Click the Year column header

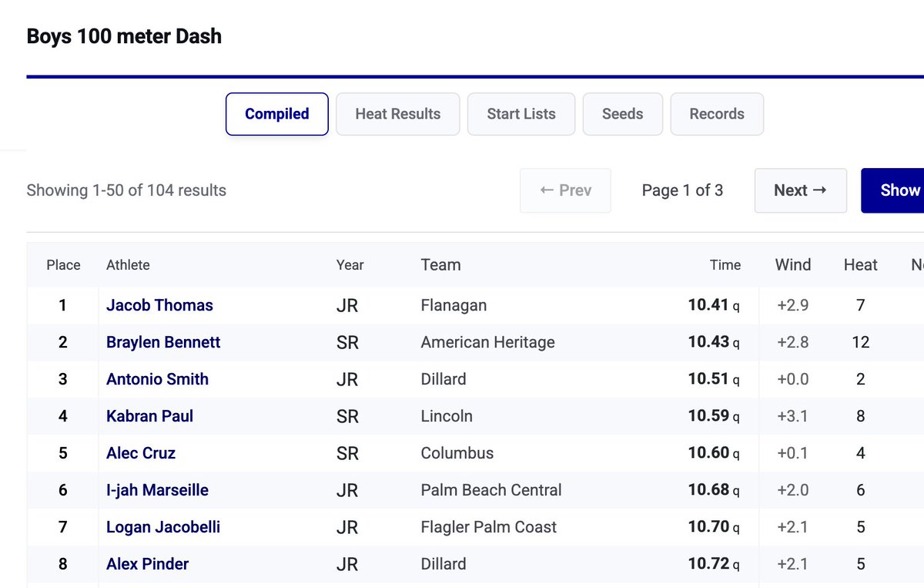point(350,265)
